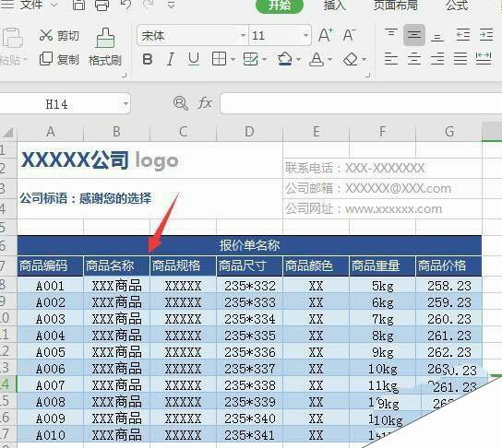Screen dimensions: 502x448
Task: Click the select-all corner triangle
Action: 8,132
